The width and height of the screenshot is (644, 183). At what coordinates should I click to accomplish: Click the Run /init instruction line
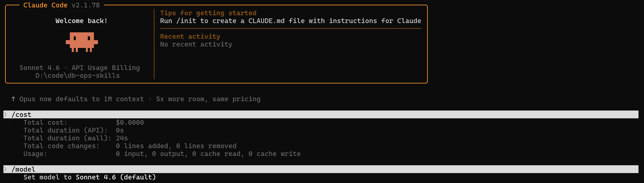[290, 21]
